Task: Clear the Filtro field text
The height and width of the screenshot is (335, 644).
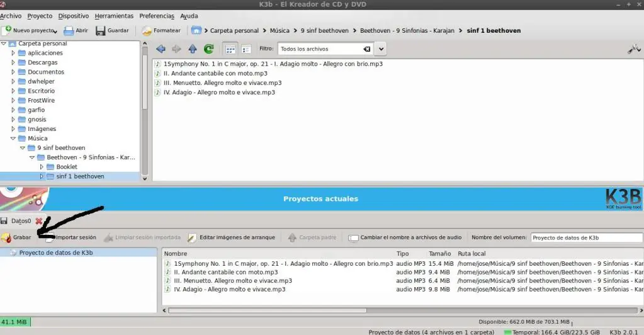Action: (x=367, y=49)
